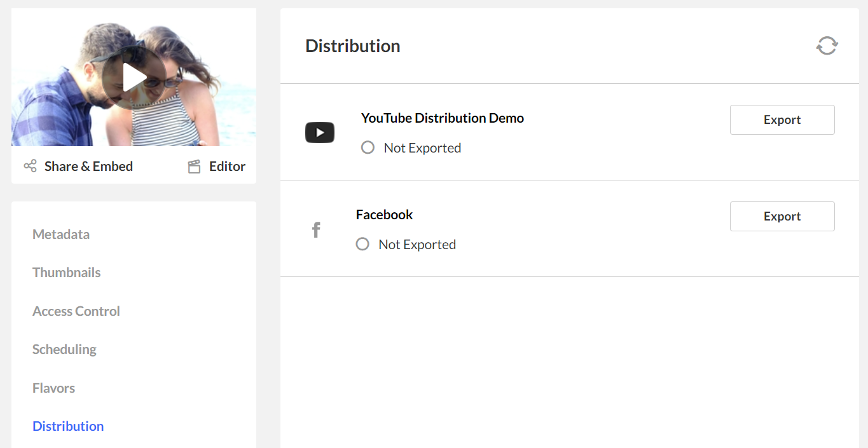Image resolution: width=868 pixels, height=448 pixels.
Task: Click the YouTube Distribution Demo title
Action: pyautogui.click(x=443, y=118)
